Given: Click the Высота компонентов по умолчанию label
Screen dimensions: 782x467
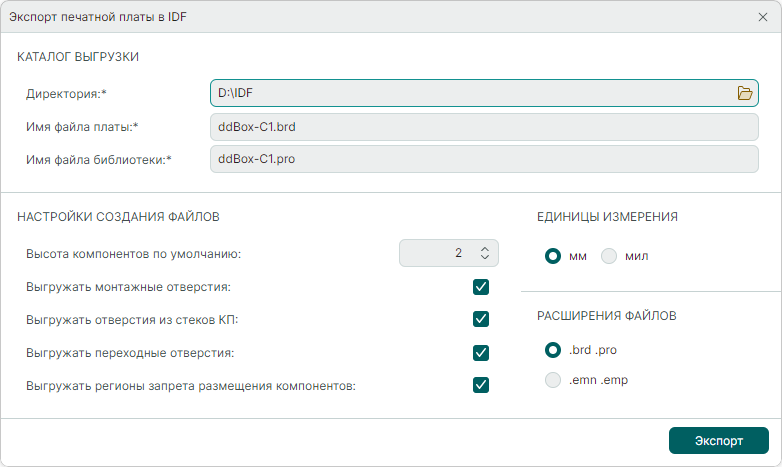Looking at the screenshot, I should pyautogui.click(x=133, y=254).
